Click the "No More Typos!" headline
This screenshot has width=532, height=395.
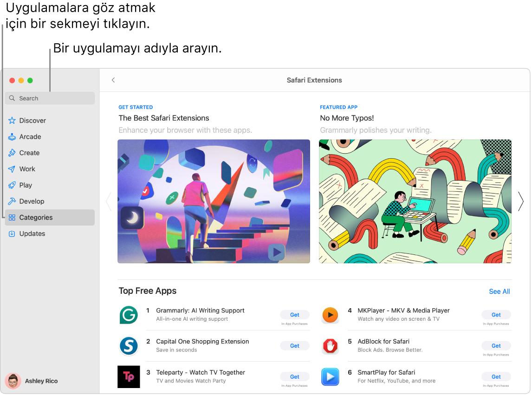coord(347,118)
